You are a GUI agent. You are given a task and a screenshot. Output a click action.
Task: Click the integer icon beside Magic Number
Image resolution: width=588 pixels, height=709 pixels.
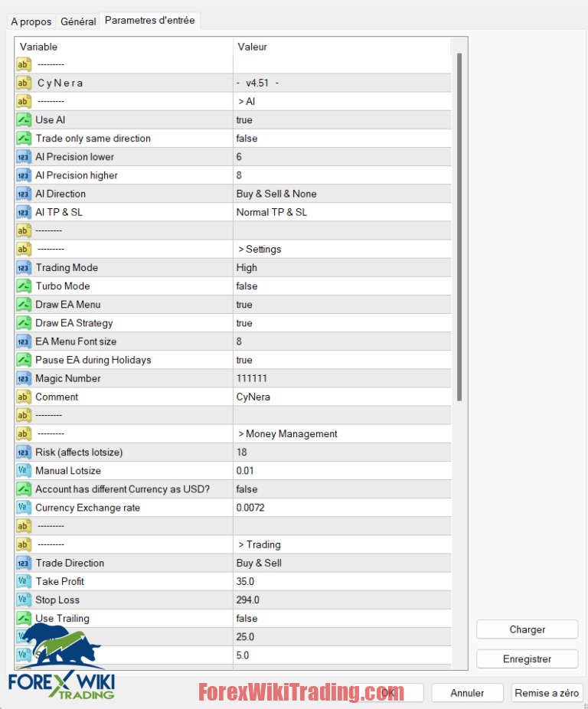pos(24,378)
